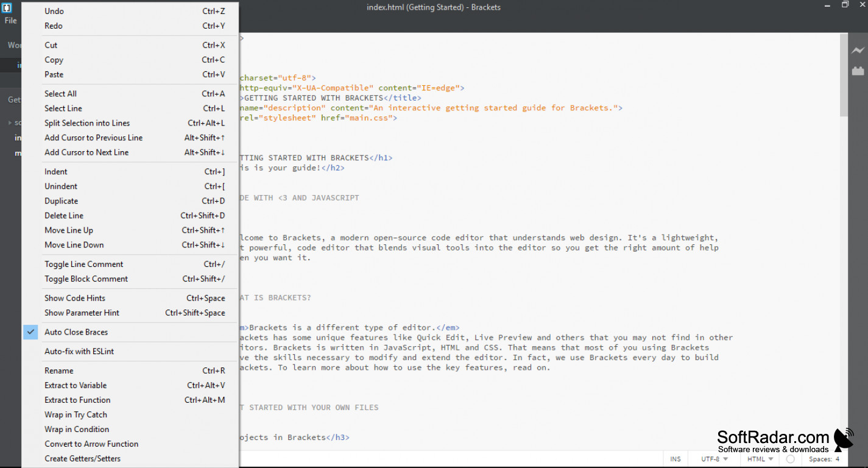Viewport: 868px width, 468px height.
Task: Select Undo from the Edit menu
Action: click(55, 10)
